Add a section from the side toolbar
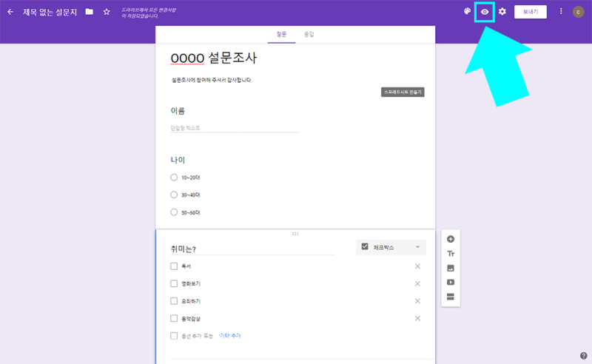The image size is (592, 364). pos(451,297)
